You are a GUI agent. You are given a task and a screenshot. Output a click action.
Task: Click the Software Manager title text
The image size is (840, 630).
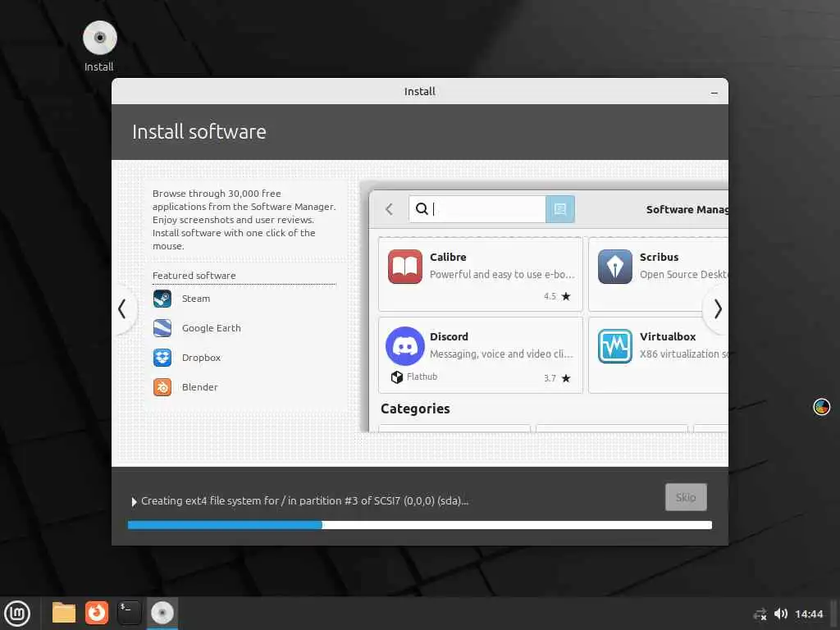687,209
